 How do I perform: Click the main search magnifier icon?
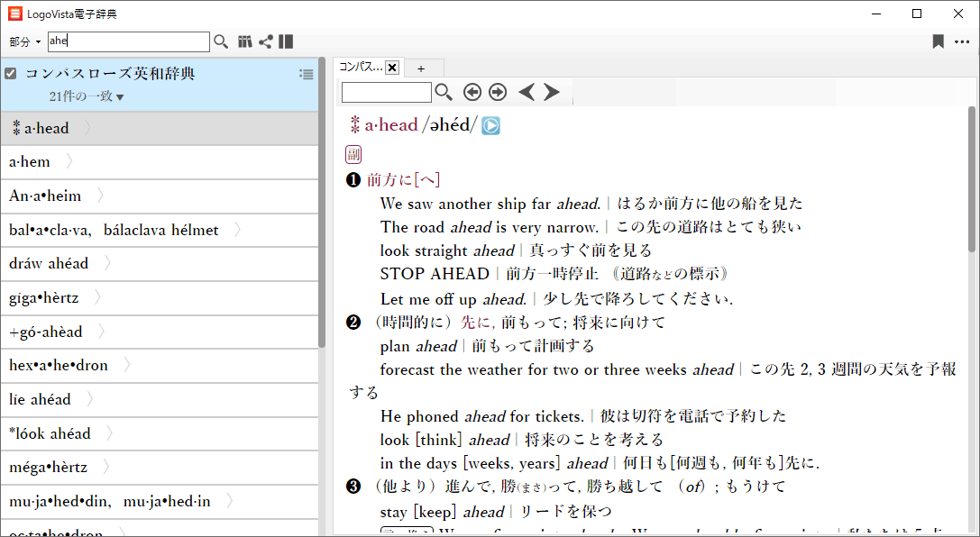221,41
